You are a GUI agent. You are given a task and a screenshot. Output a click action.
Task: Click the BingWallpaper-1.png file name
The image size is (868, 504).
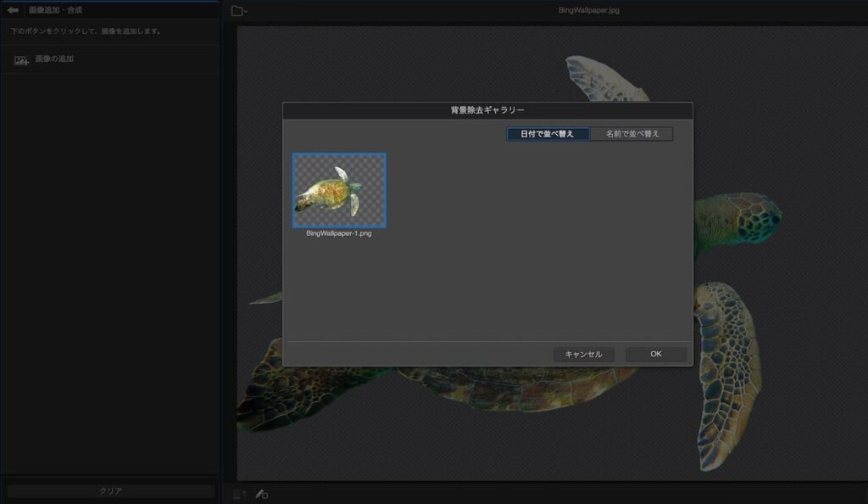pyautogui.click(x=339, y=233)
